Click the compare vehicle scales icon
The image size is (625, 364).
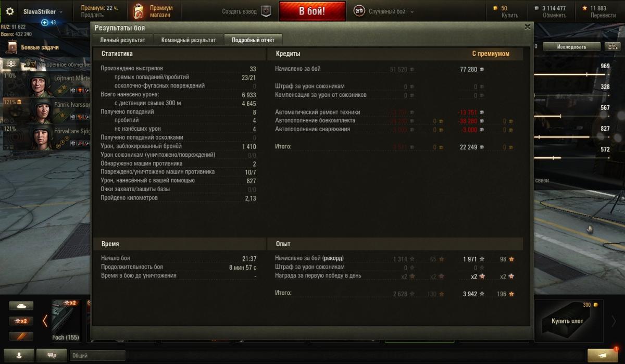pyautogui.click(x=612, y=46)
